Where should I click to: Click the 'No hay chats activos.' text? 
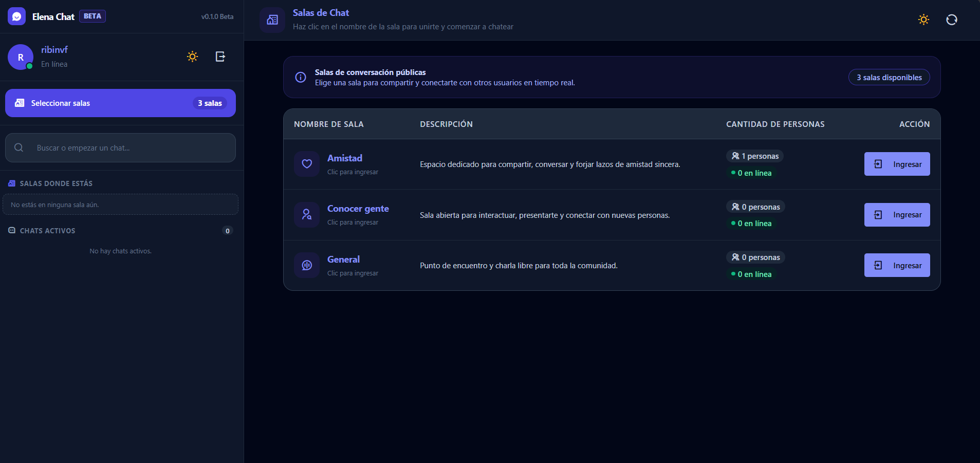pyautogui.click(x=121, y=251)
